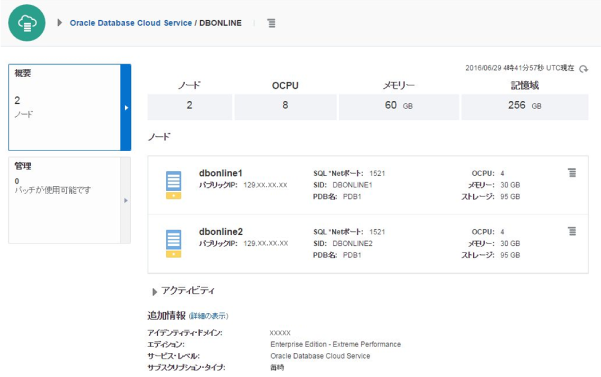Viewport: 601px width, 377px height.
Task: Click the dbonline2 server node icon
Action: coord(174,244)
